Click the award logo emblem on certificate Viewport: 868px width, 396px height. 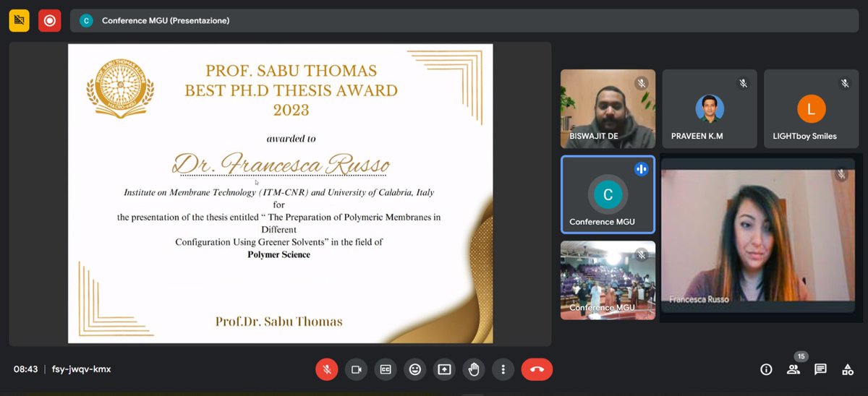[120, 89]
